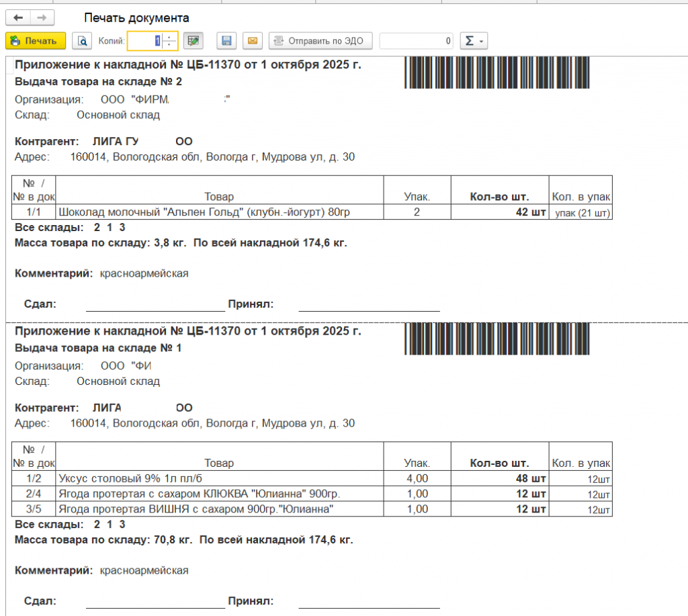Screen dimensions: 688x616
Task: Select cell Шоколад молочный Альпен Гольд
Action: pos(220,212)
